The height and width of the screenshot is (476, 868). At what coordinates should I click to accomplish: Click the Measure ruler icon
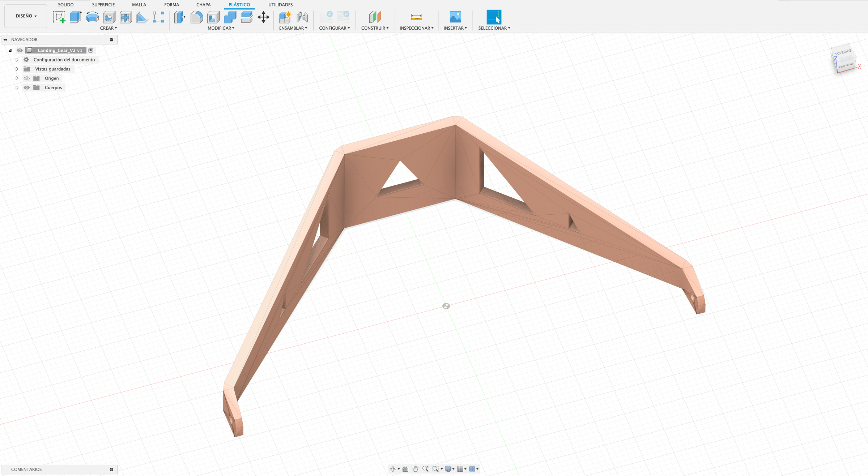click(x=416, y=17)
